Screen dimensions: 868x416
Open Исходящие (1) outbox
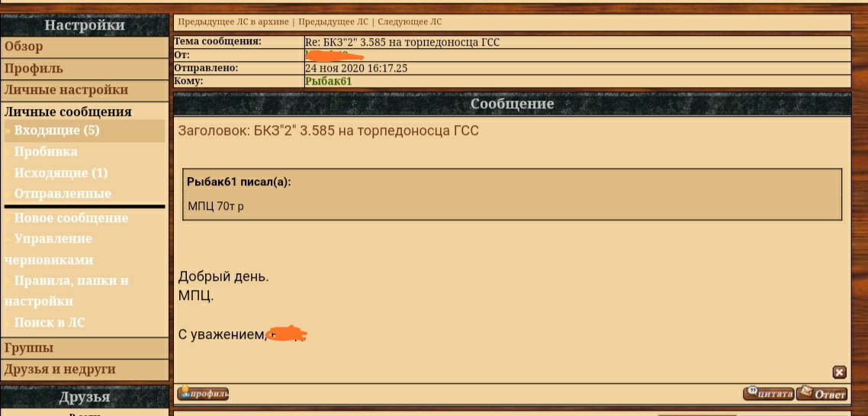point(61,173)
